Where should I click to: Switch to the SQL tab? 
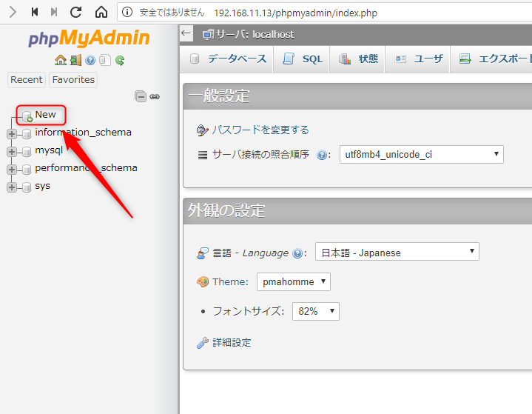(x=304, y=59)
